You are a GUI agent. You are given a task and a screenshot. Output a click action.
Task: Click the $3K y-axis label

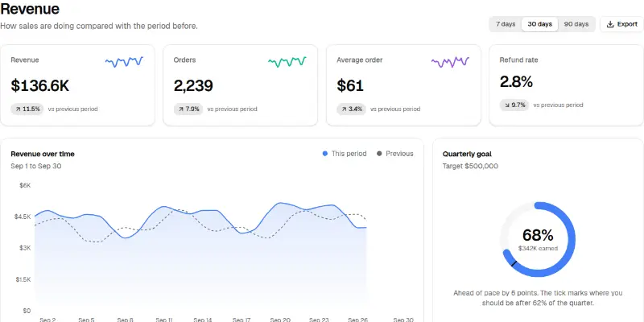pyautogui.click(x=25, y=248)
